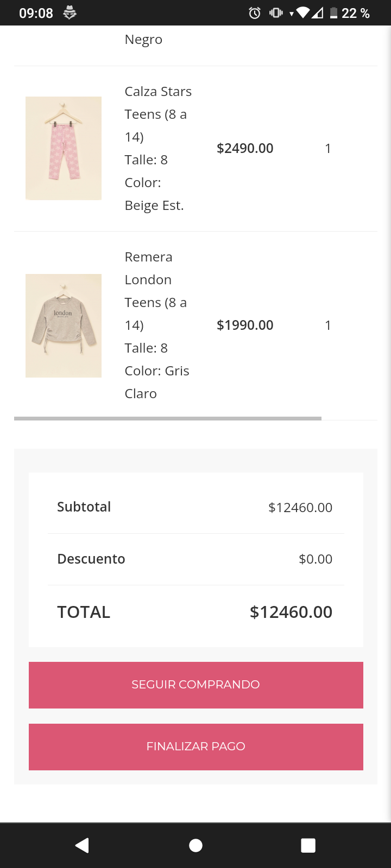
Task: Tap the vibrate mode status icon
Action: tap(276, 13)
